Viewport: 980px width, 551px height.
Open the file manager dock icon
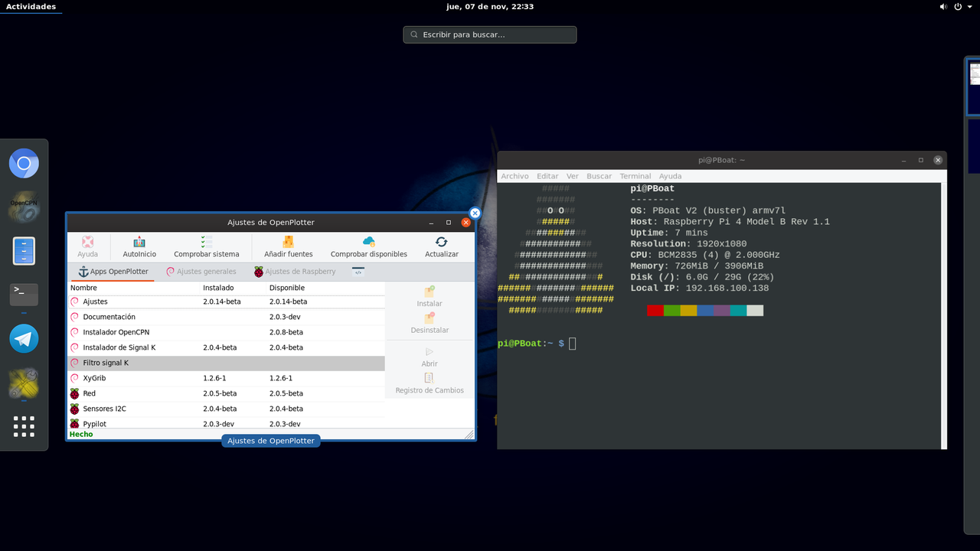[x=24, y=251]
